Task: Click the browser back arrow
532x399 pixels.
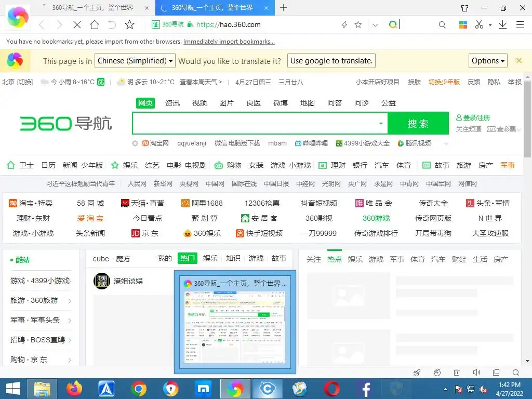Action: point(42,24)
